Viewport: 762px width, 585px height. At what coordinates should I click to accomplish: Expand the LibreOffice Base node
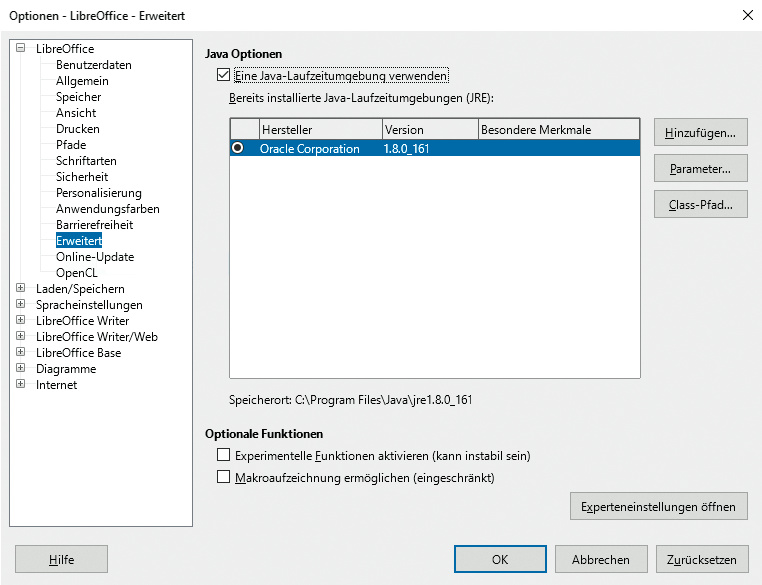click(20, 352)
